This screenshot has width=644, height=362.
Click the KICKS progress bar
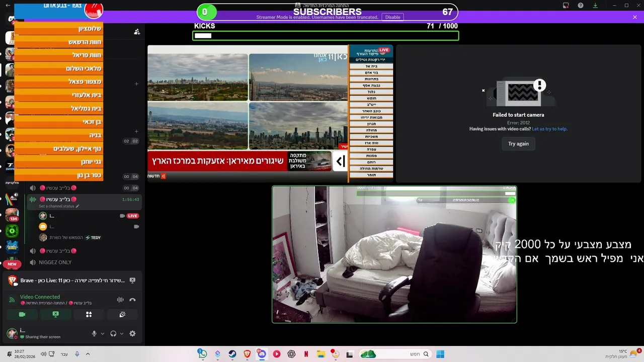[x=326, y=36]
